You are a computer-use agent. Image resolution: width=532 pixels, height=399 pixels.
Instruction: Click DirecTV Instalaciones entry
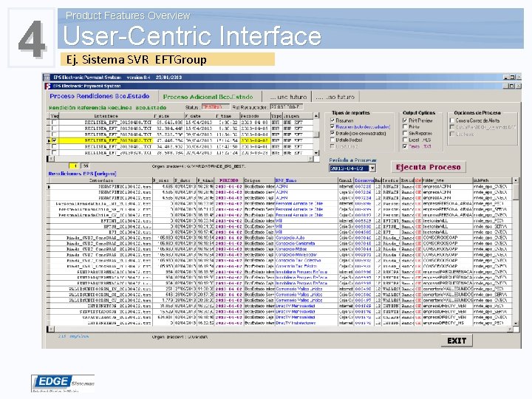[x=296, y=323]
